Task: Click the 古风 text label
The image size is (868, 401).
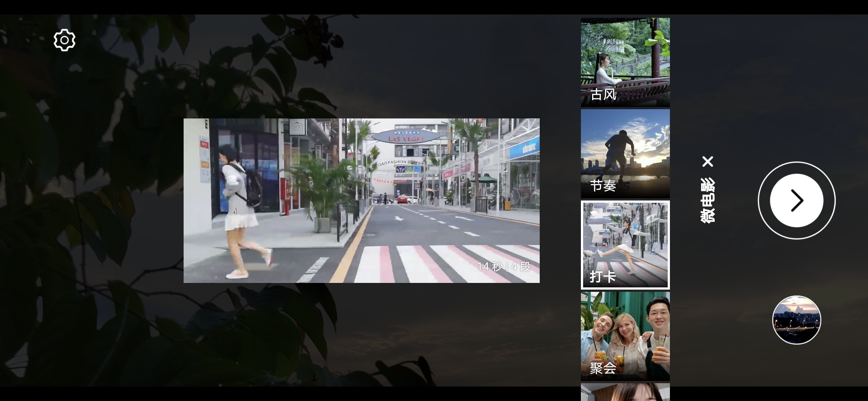Action: [x=603, y=94]
